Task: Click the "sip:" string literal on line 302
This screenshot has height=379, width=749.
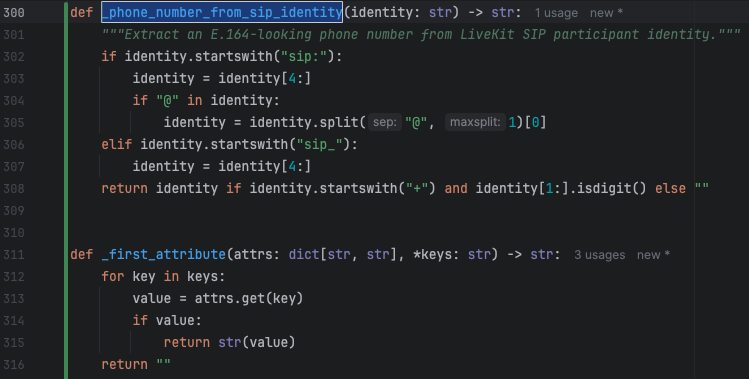Action: [304, 56]
